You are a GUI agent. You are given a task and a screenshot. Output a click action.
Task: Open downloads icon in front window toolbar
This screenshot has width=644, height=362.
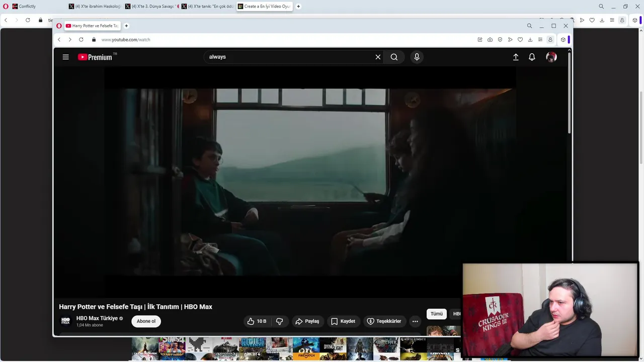click(530, 40)
